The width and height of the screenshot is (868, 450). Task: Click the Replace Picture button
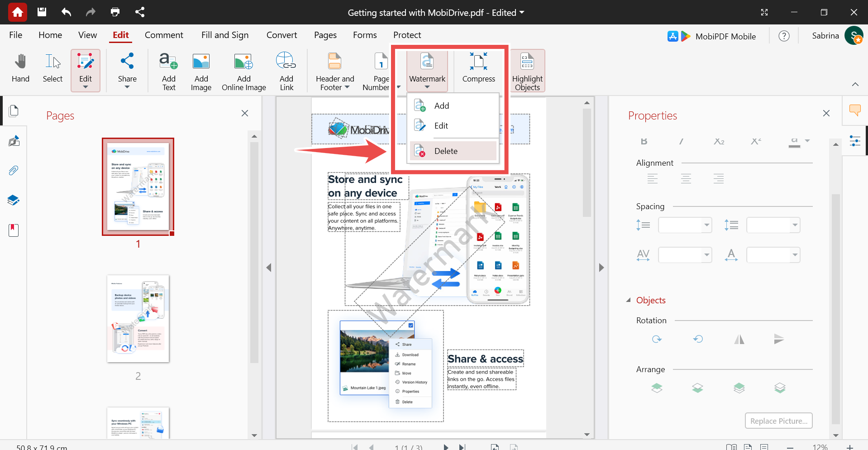tap(778, 421)
